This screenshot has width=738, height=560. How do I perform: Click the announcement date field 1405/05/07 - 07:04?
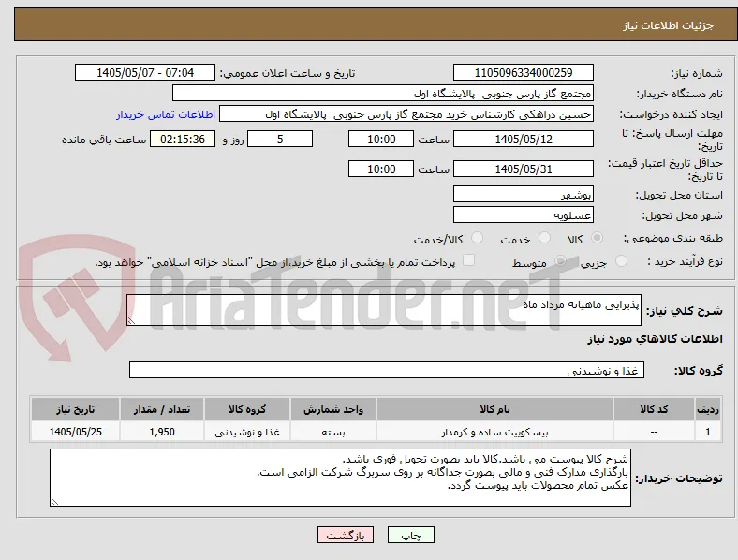(x=145, y=73)
